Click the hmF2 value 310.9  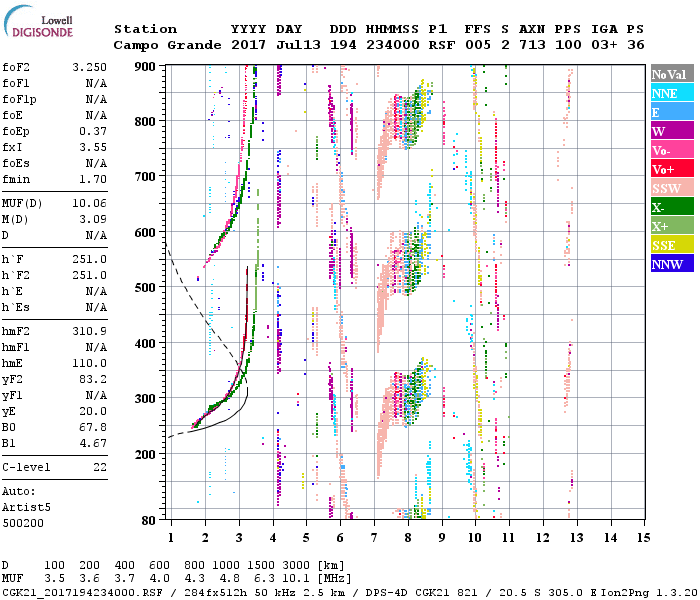click(x=89, y=331)
